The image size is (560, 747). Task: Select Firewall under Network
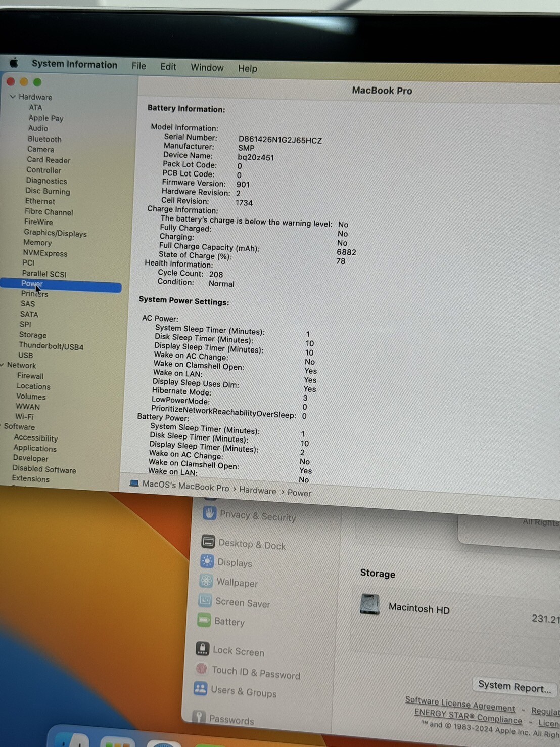[30, 376]
